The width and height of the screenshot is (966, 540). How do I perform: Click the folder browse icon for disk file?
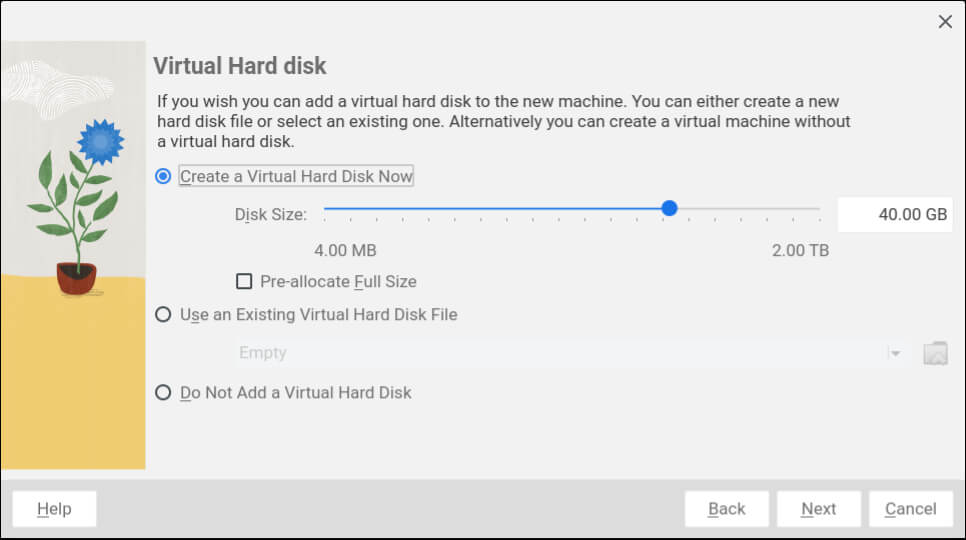935,353
